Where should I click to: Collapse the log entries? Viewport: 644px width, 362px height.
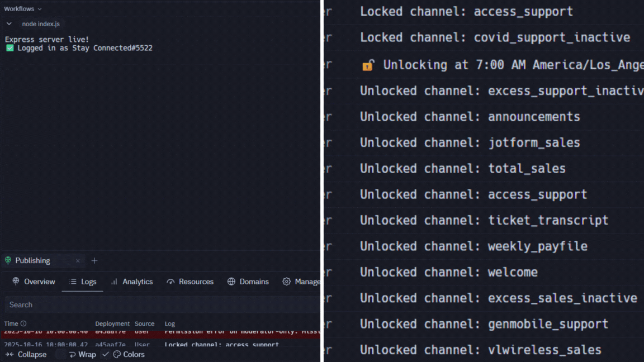(26, 354)
